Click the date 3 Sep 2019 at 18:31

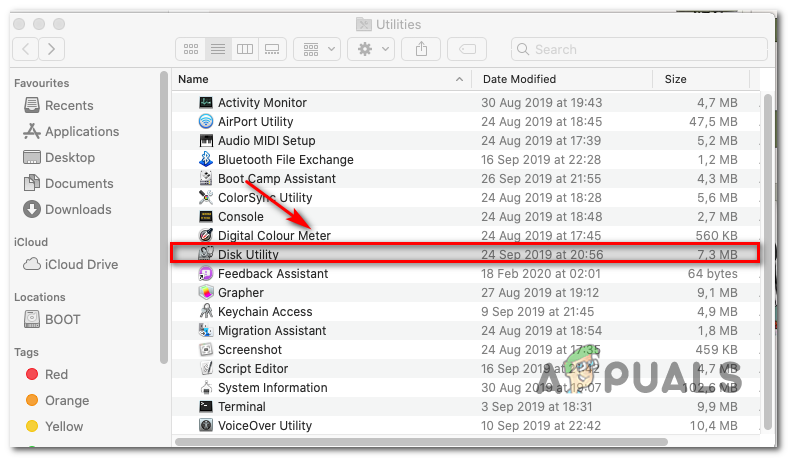click(537, 407)
